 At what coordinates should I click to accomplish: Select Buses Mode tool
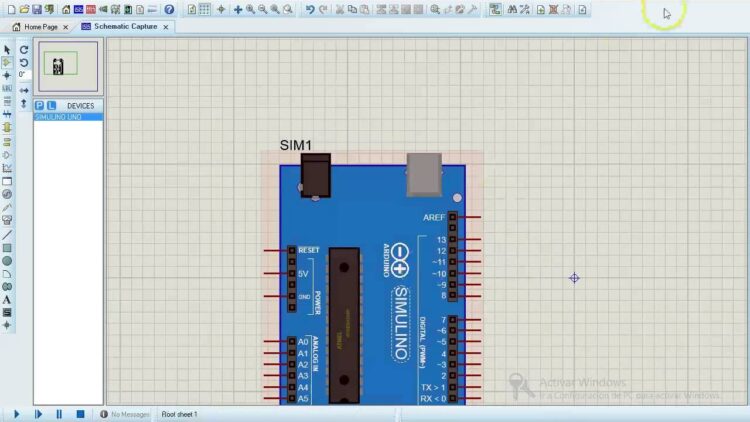coord(7,114)
